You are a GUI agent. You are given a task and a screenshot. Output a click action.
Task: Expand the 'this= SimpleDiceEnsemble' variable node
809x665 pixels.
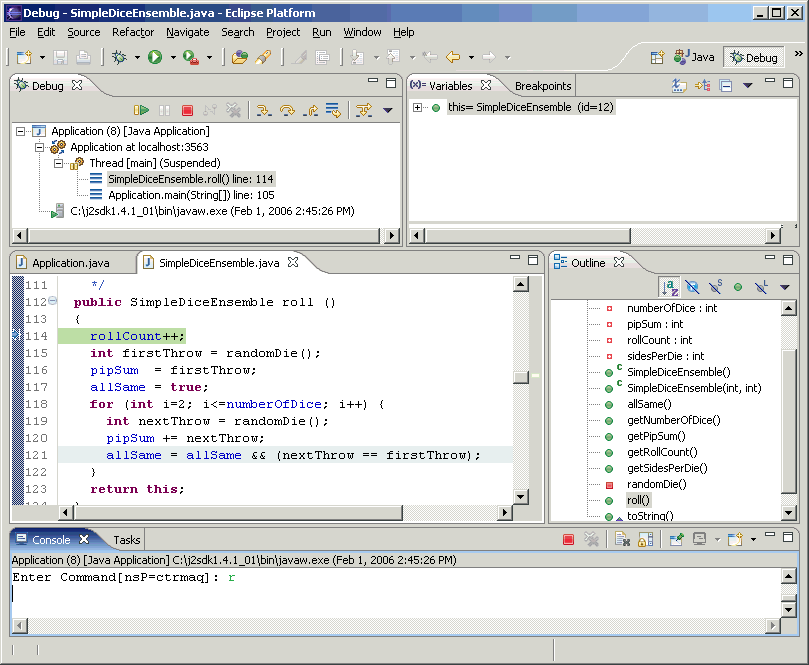click(x=418, y=108)
